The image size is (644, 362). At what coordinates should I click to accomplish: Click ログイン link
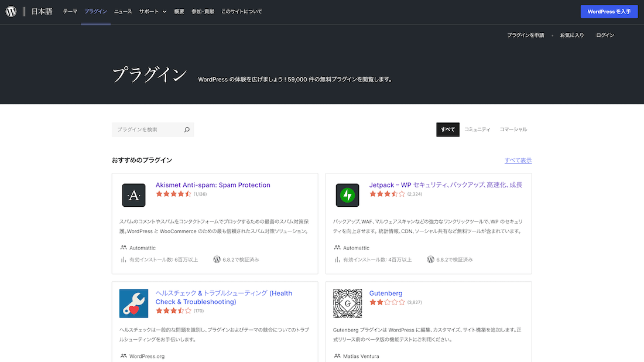click(605, 35)
